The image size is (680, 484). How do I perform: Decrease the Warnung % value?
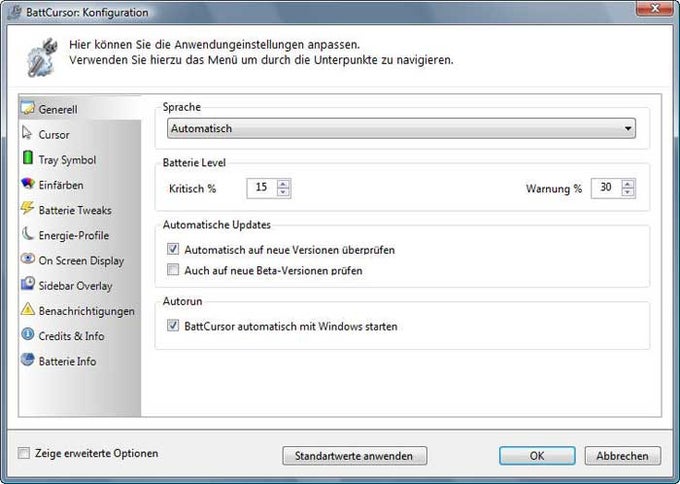[x=628, y=193]
